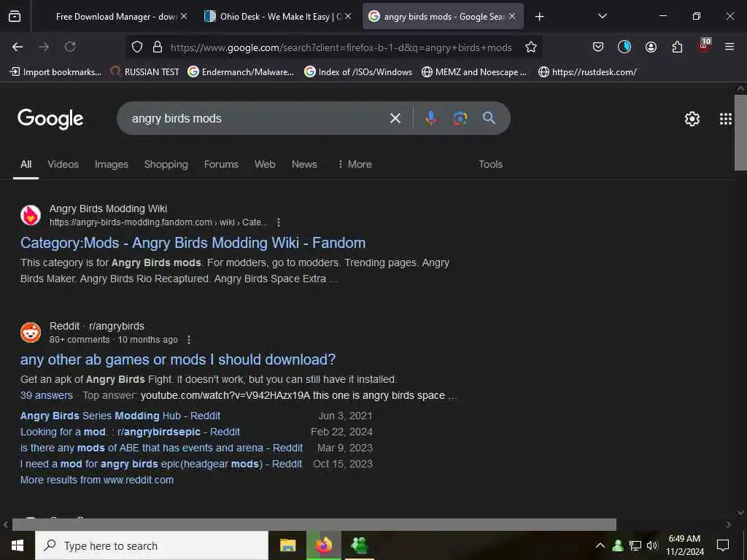Viewport: 747px width, 560px height.
Task: Start Google voice search microphone
Action: [x=430, y=118]
